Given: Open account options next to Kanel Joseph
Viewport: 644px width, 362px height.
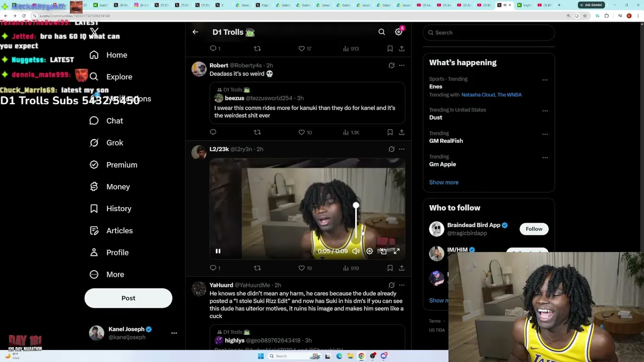Looking at the screenshot, I should coord(174,333).
